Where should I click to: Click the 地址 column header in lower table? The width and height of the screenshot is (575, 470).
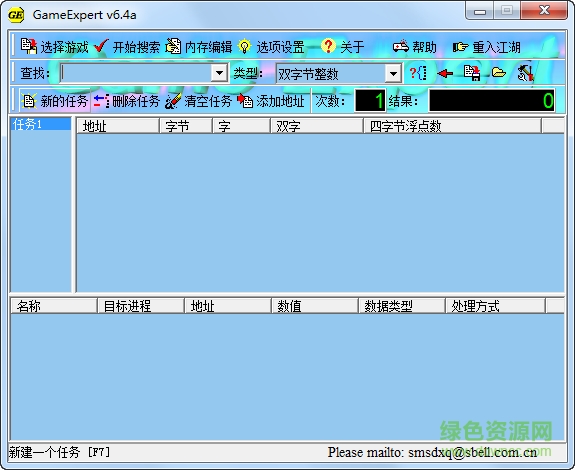(x=228, y=305)
